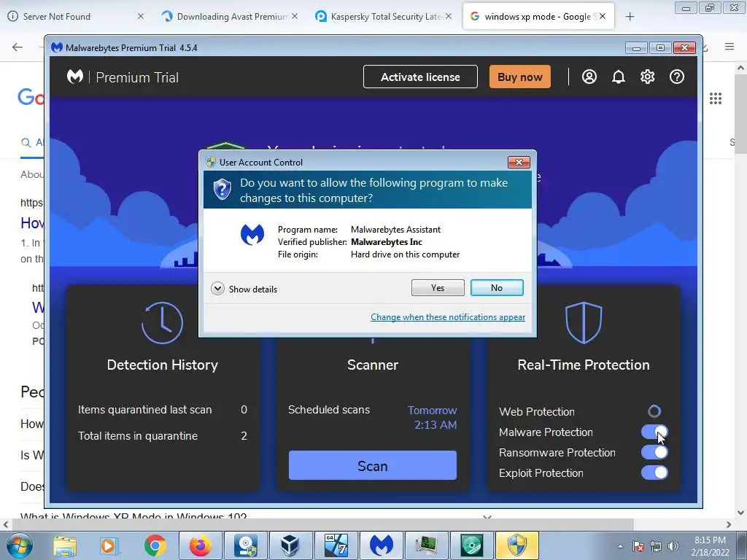Click Items quarantined last scan row
747x560 pixels.
[163, 410]
